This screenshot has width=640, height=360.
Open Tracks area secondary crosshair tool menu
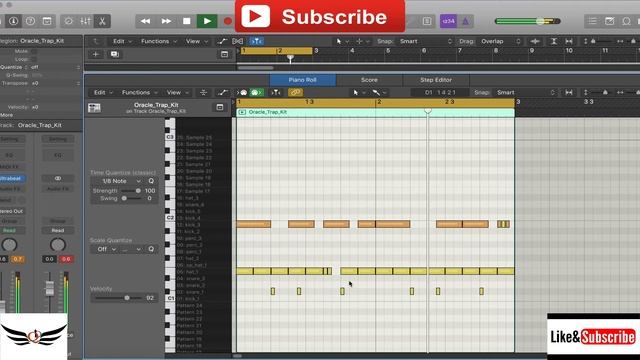tap(362, 41)
